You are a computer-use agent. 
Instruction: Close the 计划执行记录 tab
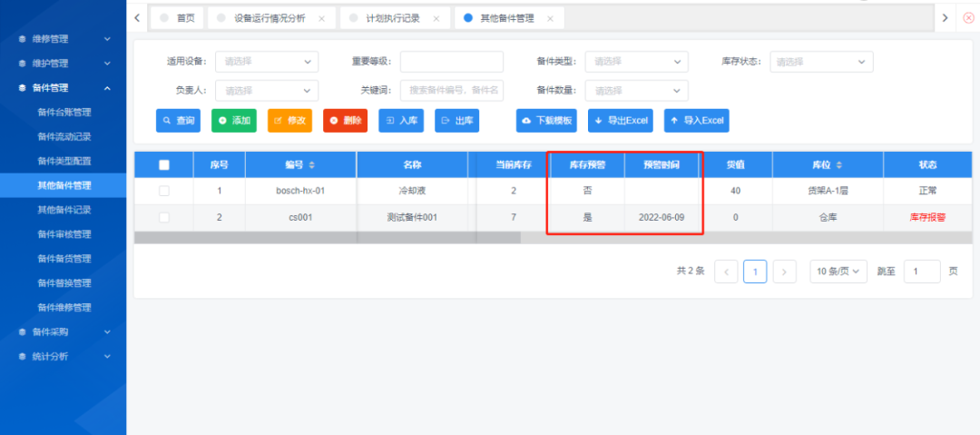tap(436, 19)
